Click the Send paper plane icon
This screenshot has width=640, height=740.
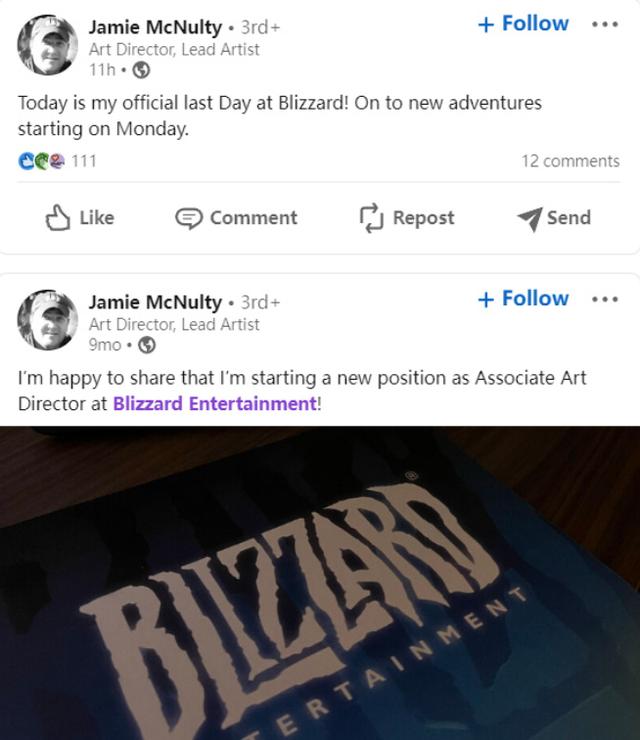click(x=530, y=219)
